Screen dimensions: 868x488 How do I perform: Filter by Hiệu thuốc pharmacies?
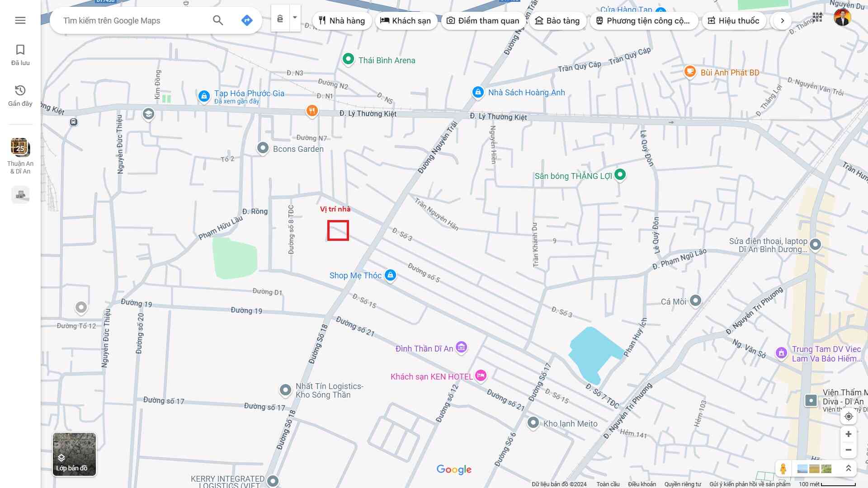click(x=733, y=21)
